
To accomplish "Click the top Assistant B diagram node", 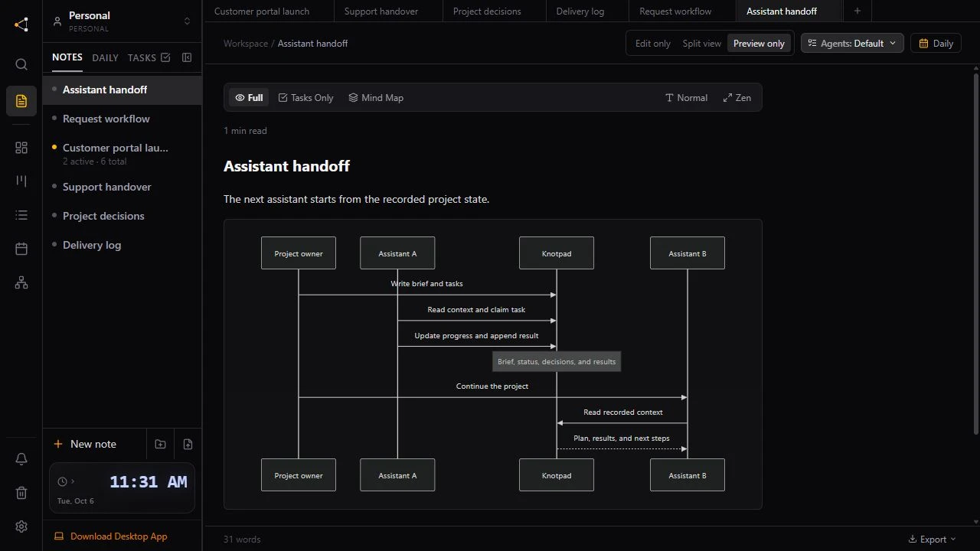I will [x=688, y=253].
